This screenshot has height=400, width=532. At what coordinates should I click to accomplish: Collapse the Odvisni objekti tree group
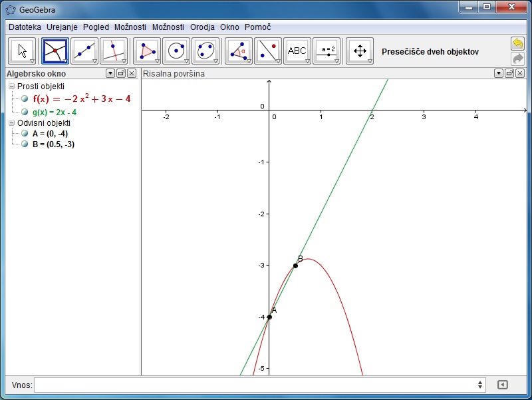pos(11,123)
